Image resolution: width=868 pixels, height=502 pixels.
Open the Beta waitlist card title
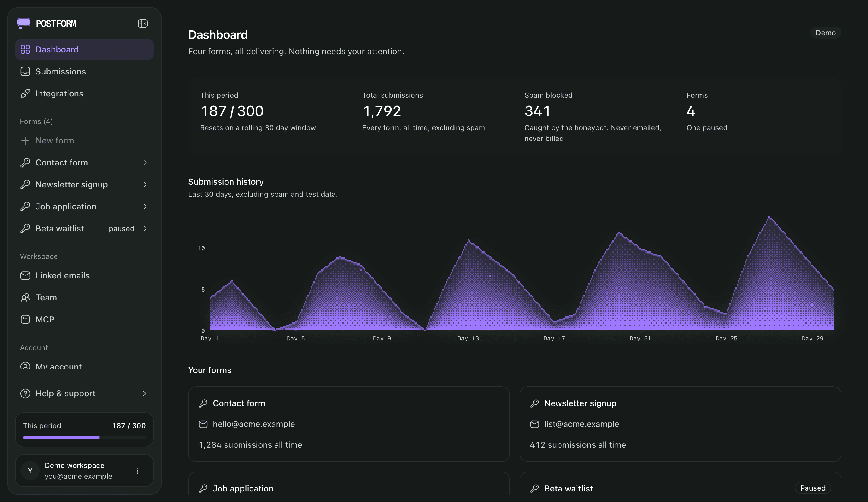click(x=569, y=488)
